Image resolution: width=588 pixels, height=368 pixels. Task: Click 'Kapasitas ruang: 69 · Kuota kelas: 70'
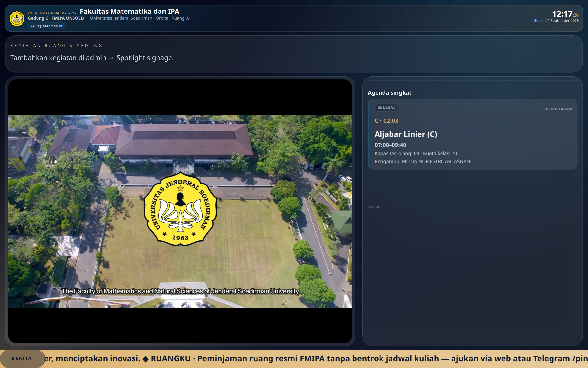[x=416, y=153]
